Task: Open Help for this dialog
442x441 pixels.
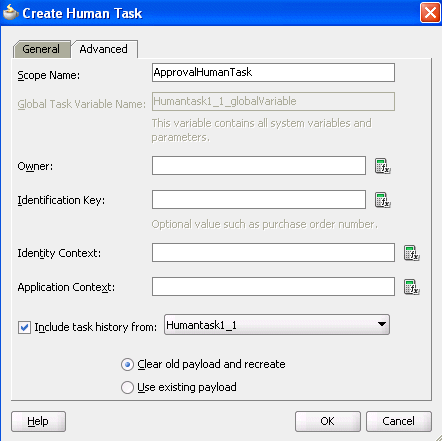Action: (38, 421)
